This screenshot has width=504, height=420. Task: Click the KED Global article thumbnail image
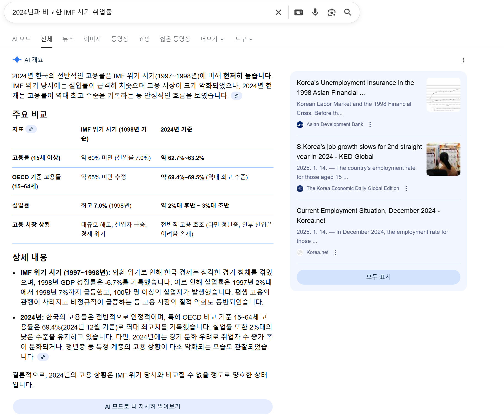point(443,159)
